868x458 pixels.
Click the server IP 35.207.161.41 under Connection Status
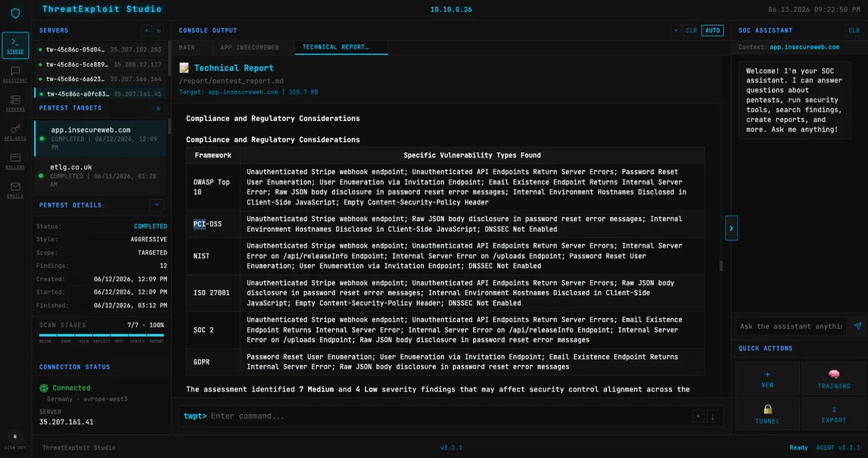[x=66, y=422]
